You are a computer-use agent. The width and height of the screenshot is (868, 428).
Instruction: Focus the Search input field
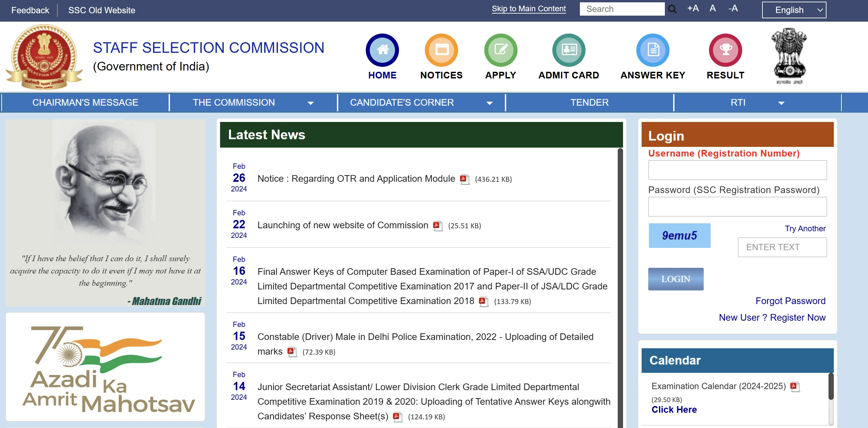622,9
